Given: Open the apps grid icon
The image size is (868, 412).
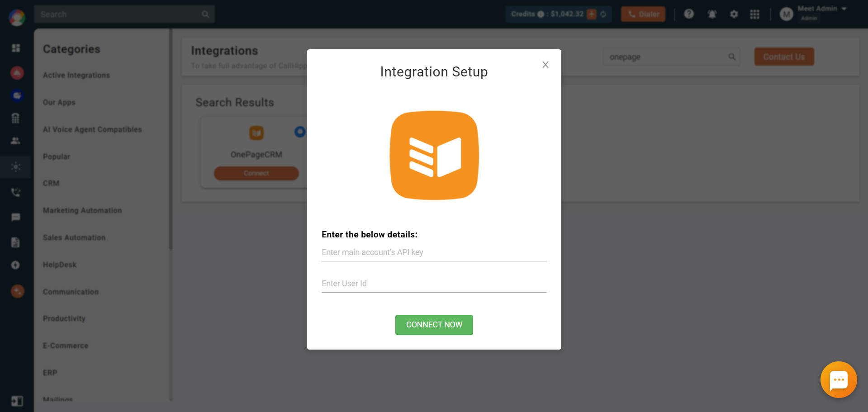Looking at the screenshot, I should (754, 14).
